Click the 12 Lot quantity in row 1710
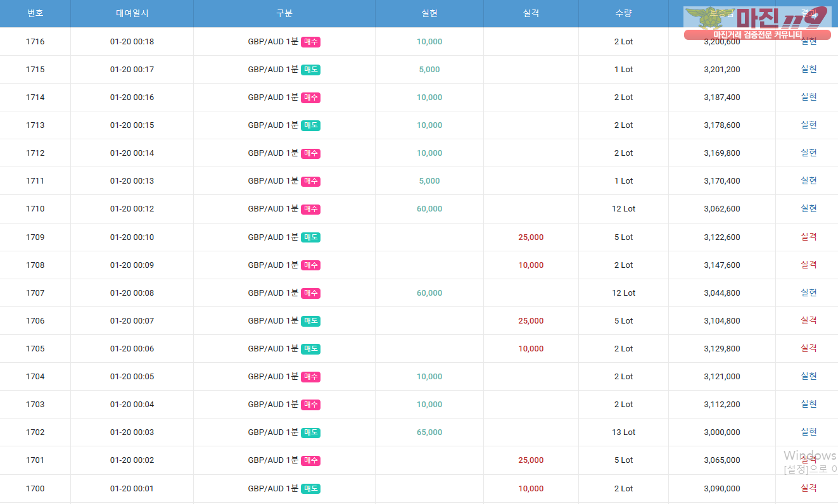The width and height of the screenshot is (838, 504). [623, 209]
